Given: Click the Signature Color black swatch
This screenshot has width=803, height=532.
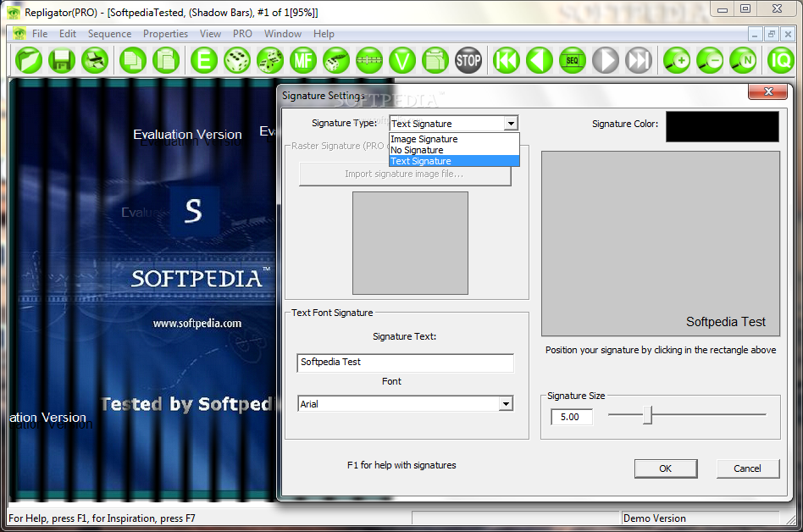Looking at the screenshot, I should 722,126.
